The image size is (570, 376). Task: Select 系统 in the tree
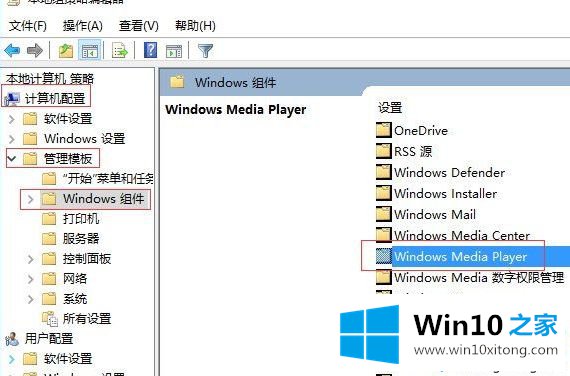(x=75, y=299)
